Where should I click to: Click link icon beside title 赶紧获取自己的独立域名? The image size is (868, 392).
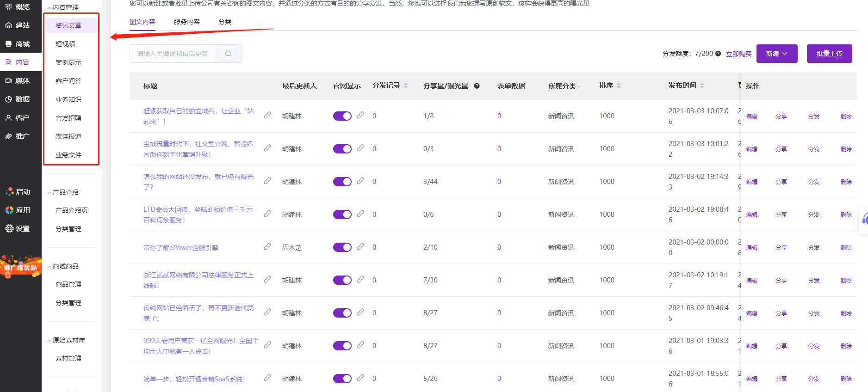(x=267, y=115)
